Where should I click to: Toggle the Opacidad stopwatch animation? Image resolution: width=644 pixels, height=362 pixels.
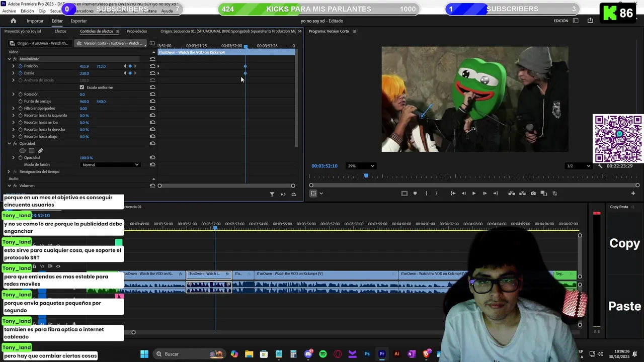click(21, 157)
